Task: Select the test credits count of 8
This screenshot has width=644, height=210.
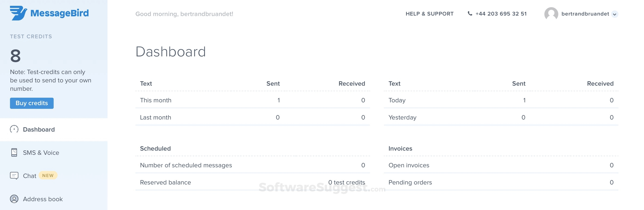Action: click(16, 56)
